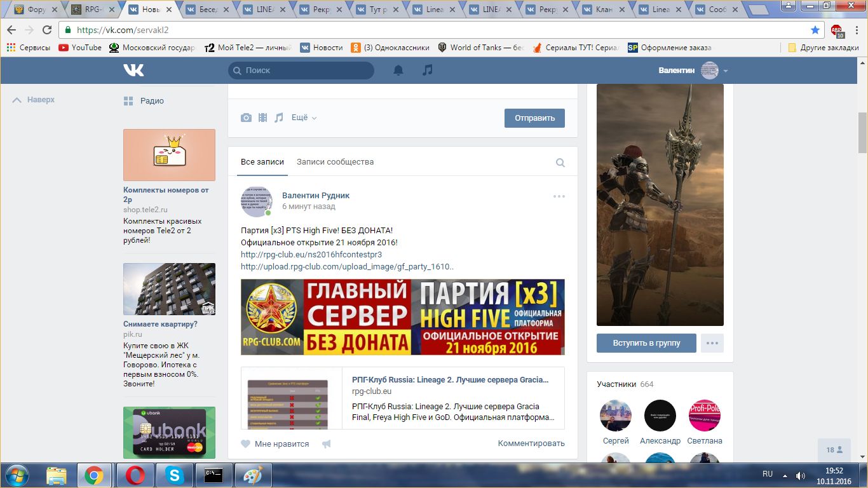Screen dimensions: 868x488
Task: Share the post via megaphone icon
Action: [327, 444]
